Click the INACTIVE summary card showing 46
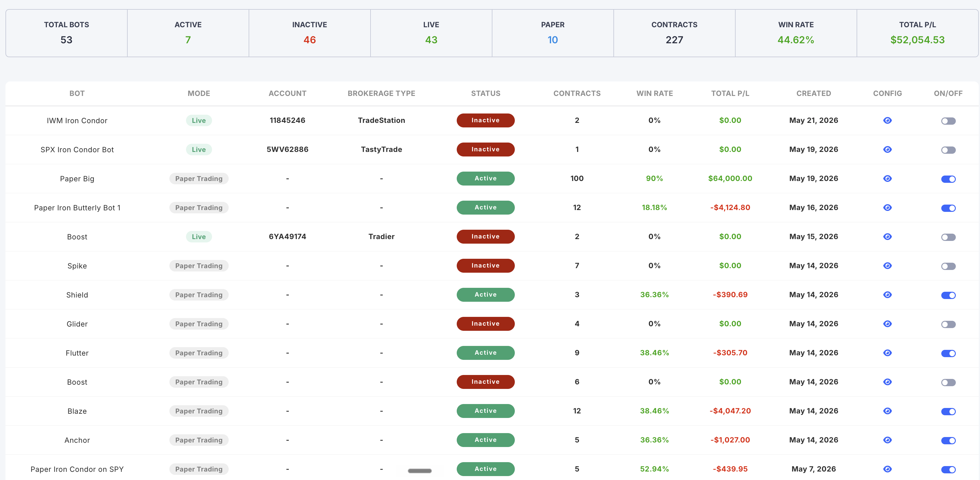This screenshot has height=480, width=980. (x=310, y=33)
